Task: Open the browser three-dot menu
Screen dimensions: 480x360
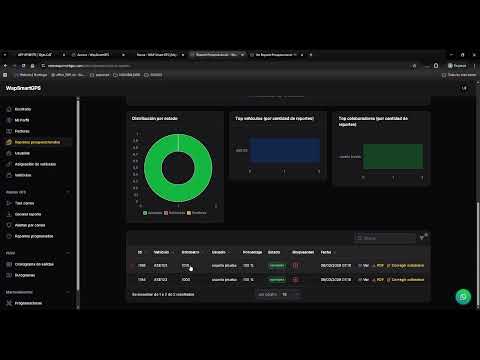Action: point(474,66)
